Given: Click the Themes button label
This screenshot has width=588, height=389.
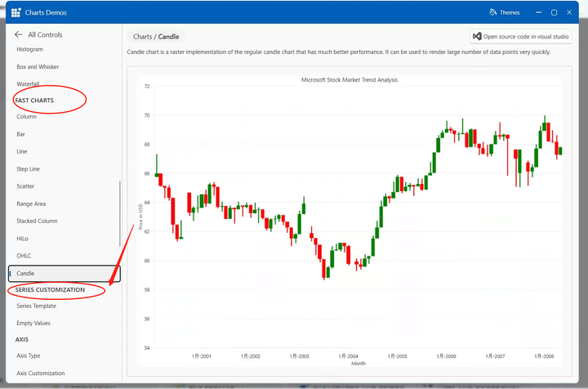Looking at the screenshot, I should (x=510, y=12).
